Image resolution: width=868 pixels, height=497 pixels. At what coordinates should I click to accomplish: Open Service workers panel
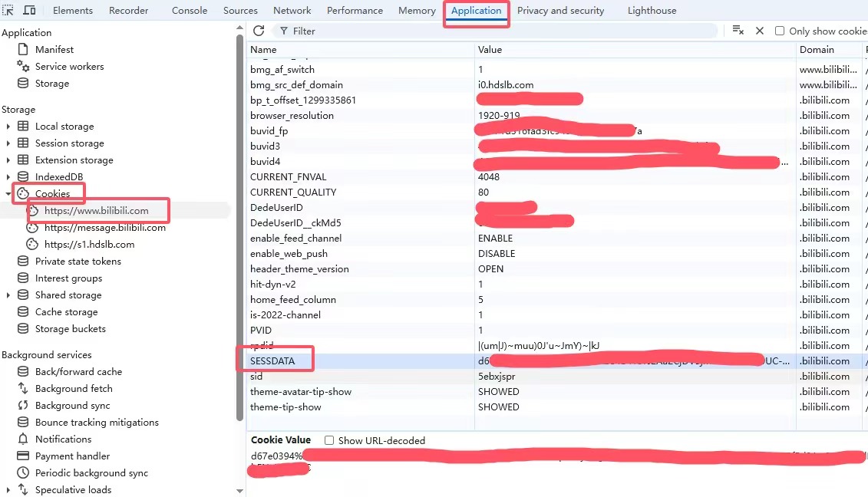point(69,66)
